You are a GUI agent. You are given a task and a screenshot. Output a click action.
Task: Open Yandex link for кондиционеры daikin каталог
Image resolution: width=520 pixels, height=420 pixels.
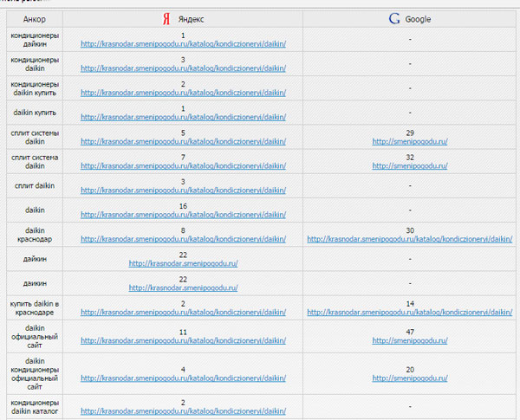click(183, 410)
